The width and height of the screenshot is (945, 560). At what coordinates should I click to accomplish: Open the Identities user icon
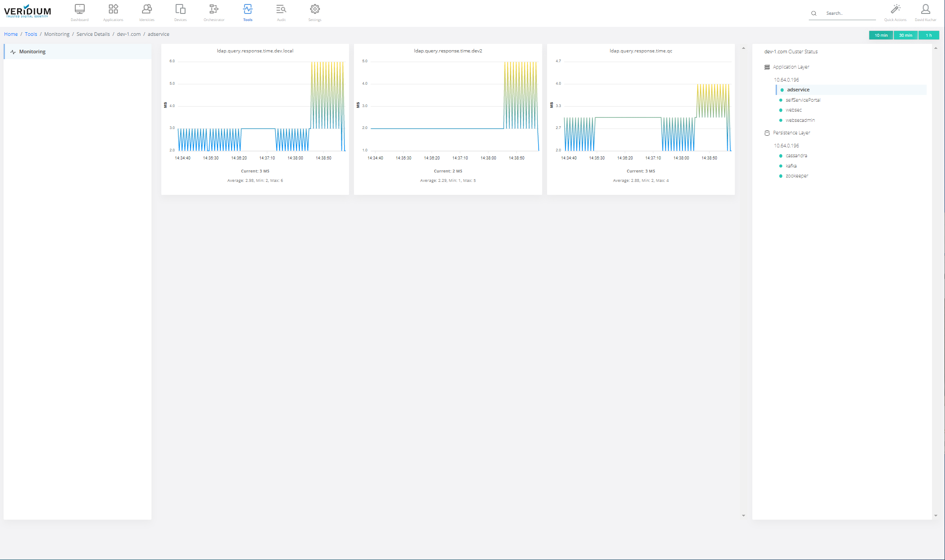point(147,10)
